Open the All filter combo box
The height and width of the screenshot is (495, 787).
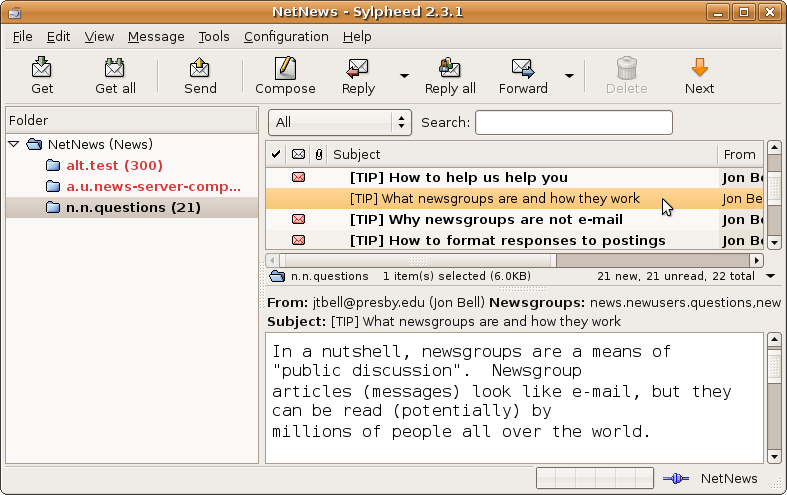(x=340, y=122)
